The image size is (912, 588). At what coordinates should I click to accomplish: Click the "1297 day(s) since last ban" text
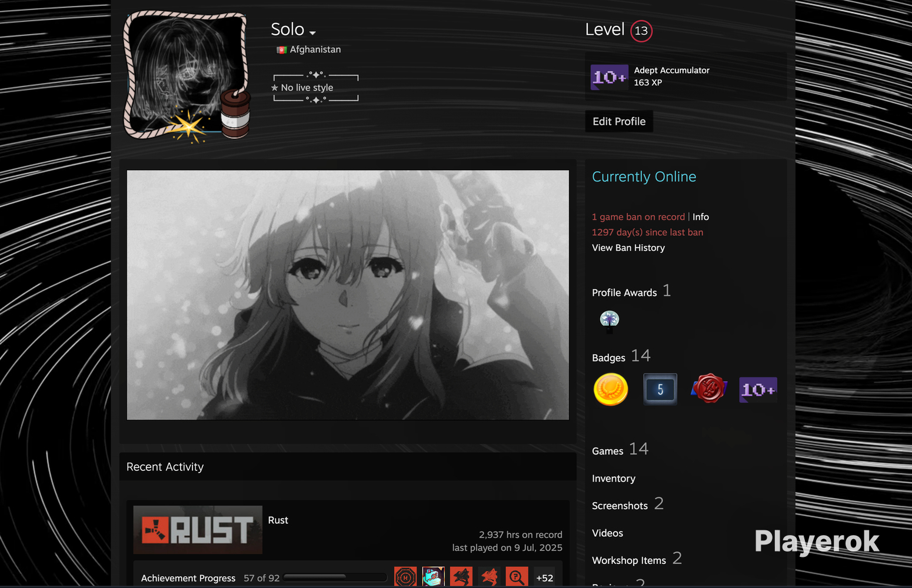click(x=647, y=232)
